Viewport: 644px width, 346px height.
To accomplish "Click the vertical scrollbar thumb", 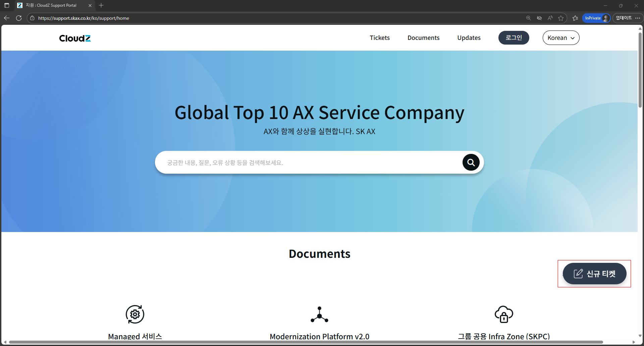I will (640, 70).
